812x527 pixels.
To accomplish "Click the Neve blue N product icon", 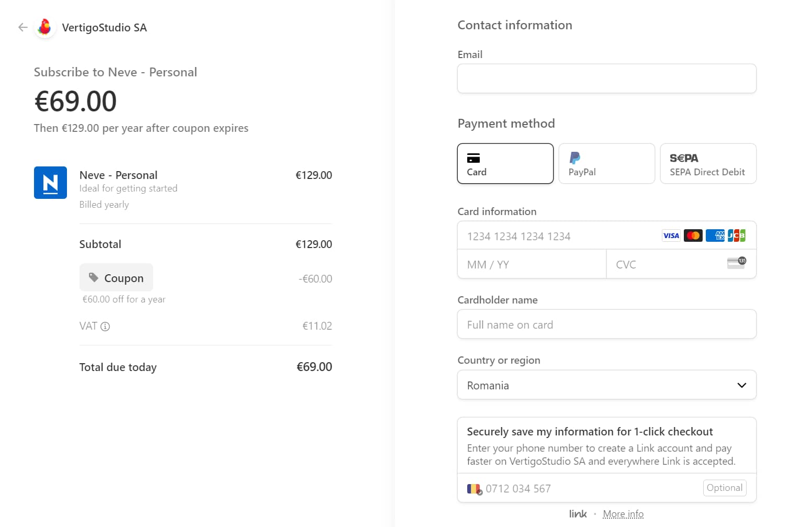I will (50, 183).
